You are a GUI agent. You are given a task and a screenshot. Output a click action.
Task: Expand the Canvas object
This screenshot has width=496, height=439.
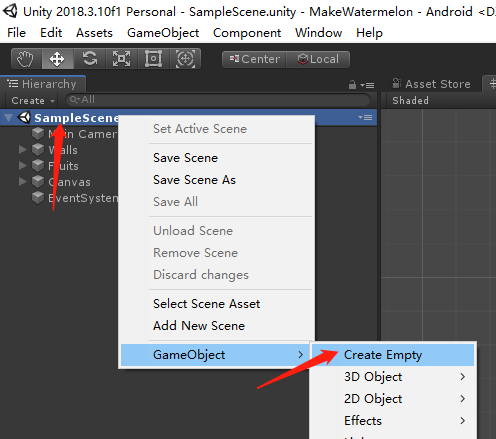pos(22,181)
